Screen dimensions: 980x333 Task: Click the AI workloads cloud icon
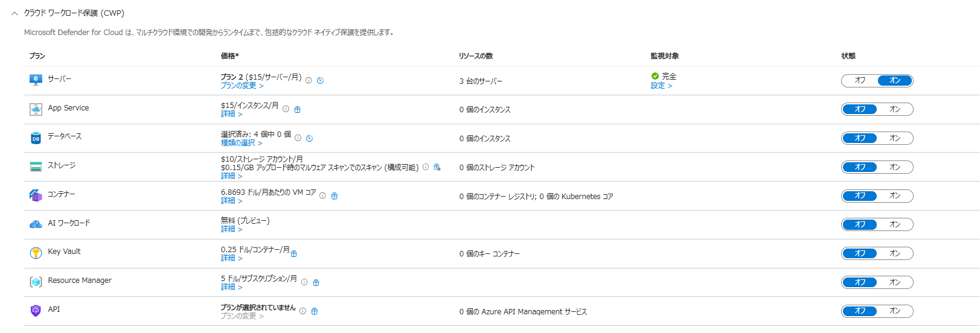36,224
